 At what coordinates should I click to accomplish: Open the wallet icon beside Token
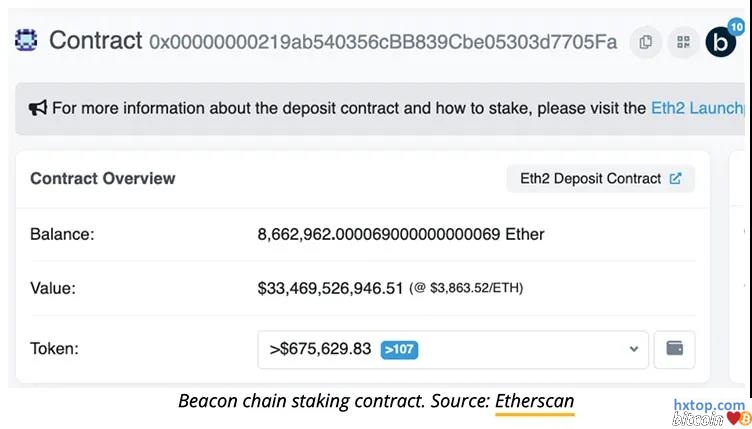[x=675, y=349]
